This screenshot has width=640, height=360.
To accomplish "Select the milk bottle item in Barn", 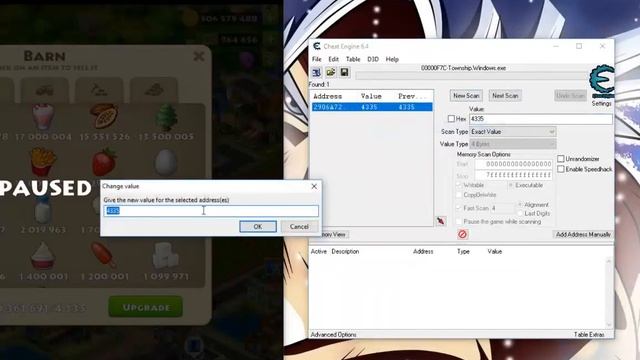I will (x=43, y=211).
